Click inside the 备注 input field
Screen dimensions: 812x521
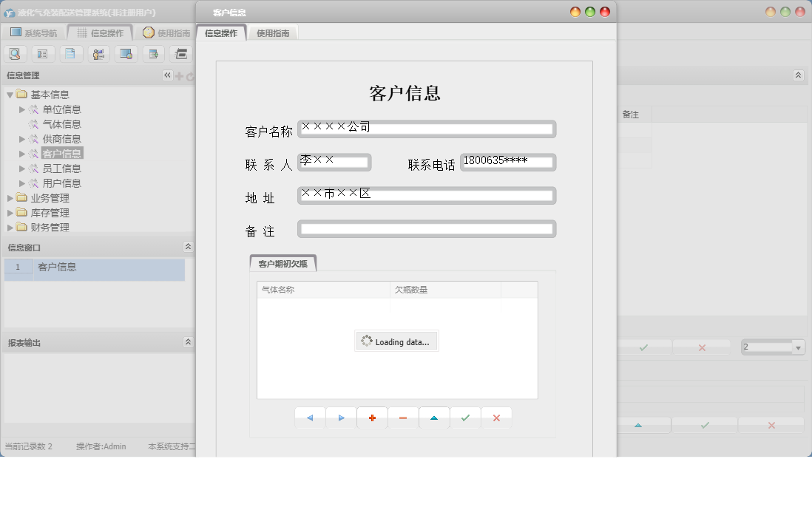click(425, 228)
